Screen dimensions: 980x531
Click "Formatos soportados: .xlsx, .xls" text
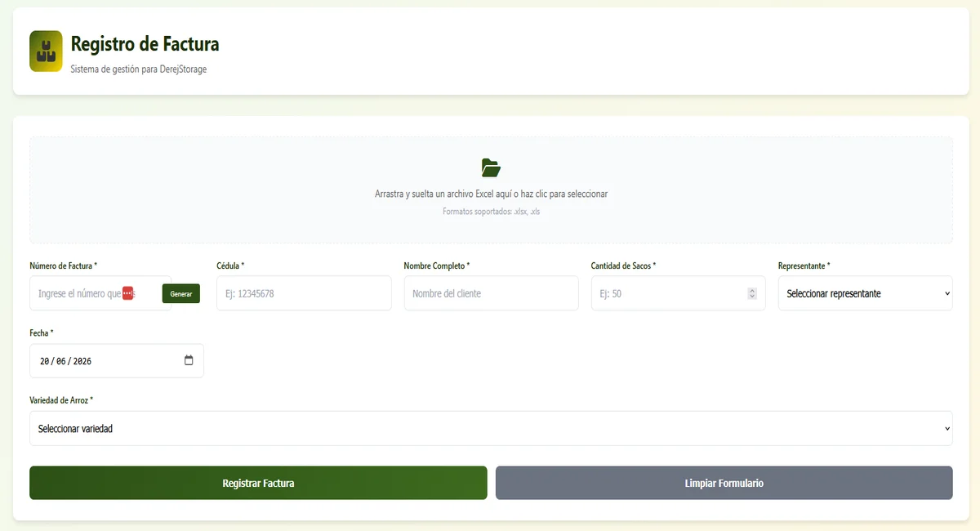[491, 212]
